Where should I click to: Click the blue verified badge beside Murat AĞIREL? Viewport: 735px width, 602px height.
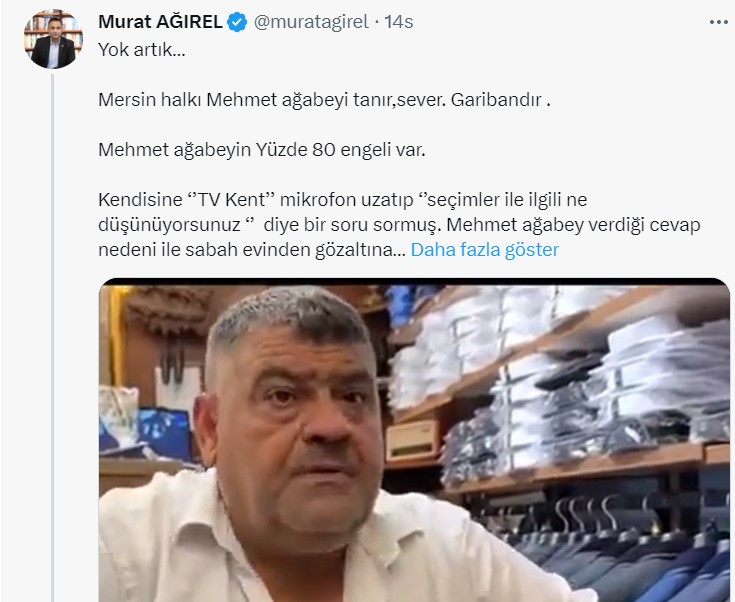click(x=237, y=22)
